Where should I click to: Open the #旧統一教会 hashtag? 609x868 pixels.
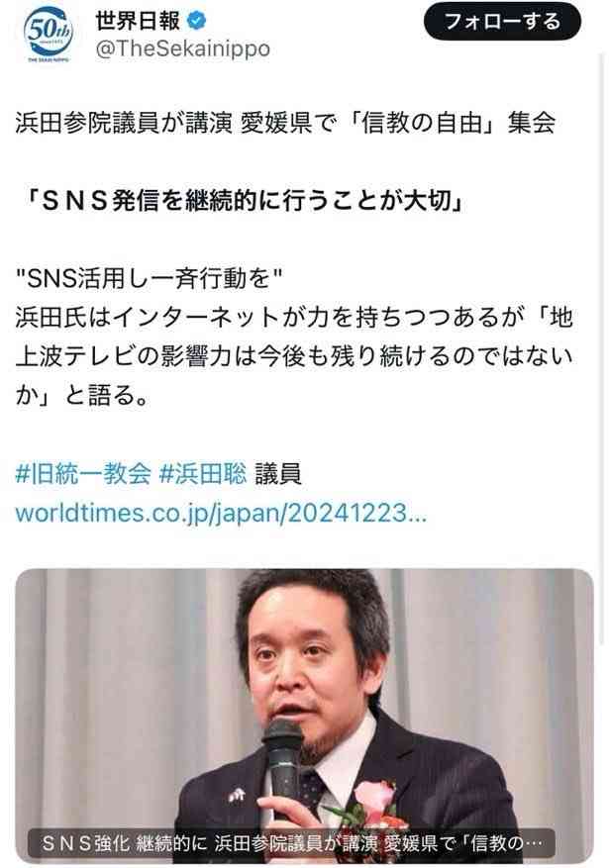(x=83, y=474)
